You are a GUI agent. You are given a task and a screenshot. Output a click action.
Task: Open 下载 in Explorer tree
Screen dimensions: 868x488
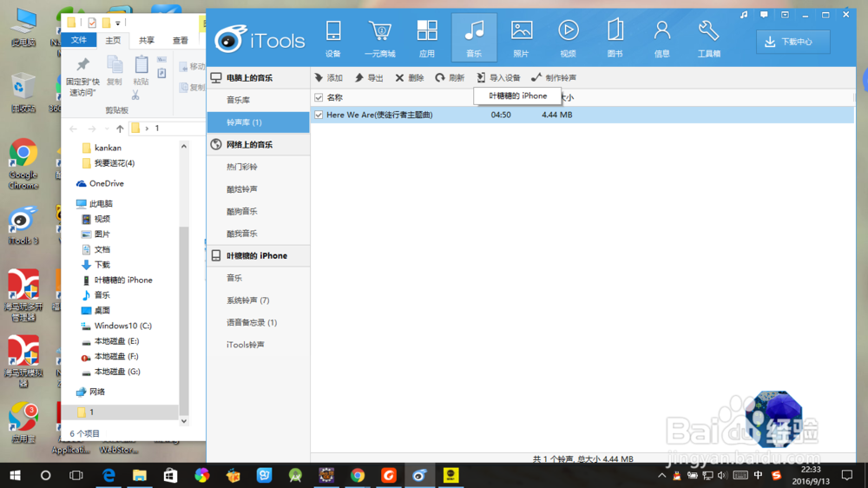[95, 265]
